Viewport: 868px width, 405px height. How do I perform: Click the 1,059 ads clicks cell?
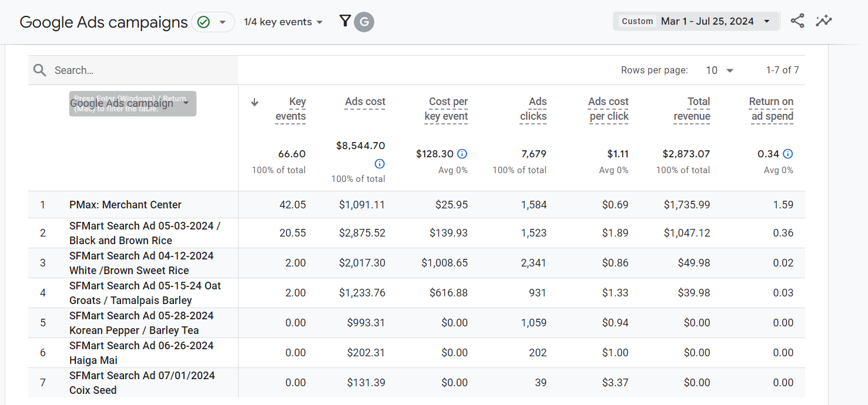click(534, 323)
